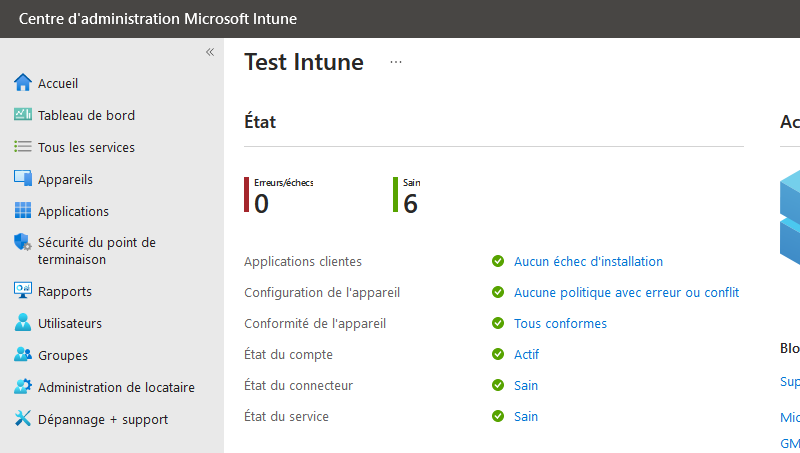The height and width of the screenshot is (453, 800).
Task: Follow the Tous conformes link
Action: (x=560, y=324)
